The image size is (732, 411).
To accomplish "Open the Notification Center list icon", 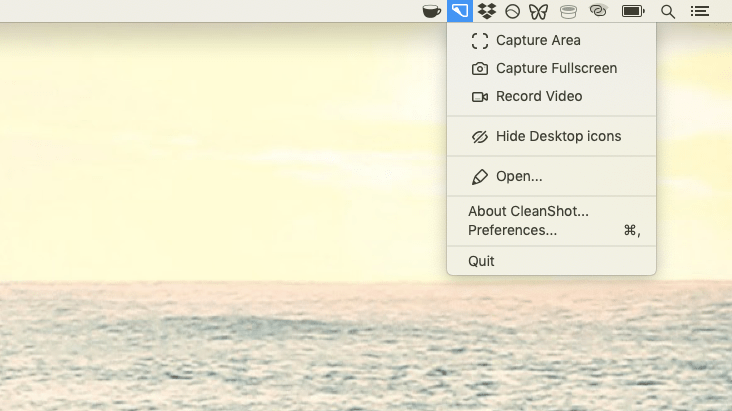I will point(700,11).
